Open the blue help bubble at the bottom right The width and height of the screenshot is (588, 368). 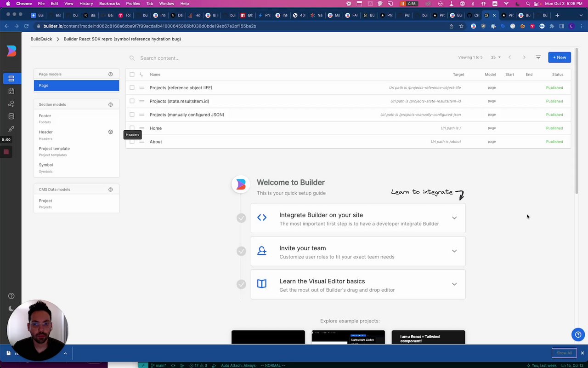pos(577,335)
